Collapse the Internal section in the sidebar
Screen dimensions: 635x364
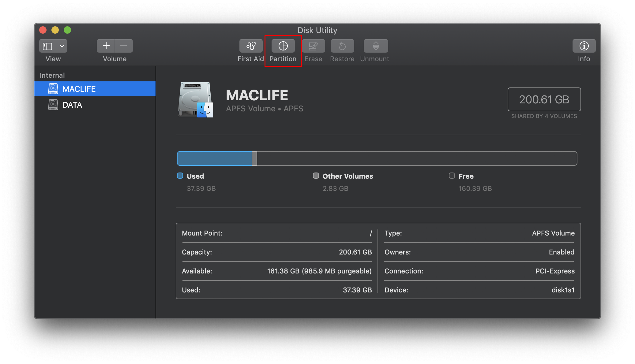pos(52,75)
